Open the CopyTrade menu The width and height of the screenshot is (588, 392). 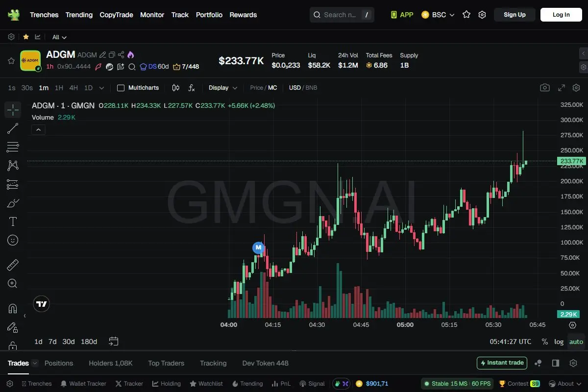click(116, 15)
